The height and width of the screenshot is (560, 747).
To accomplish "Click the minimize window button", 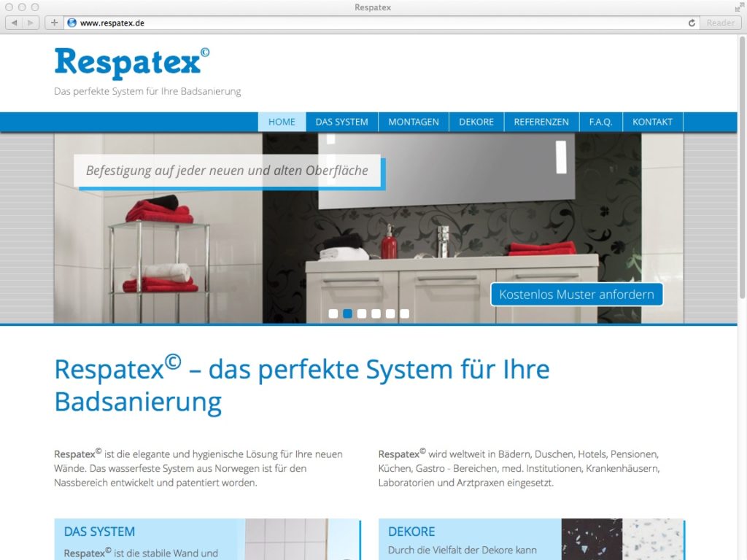I will click(x=22, y=7).
